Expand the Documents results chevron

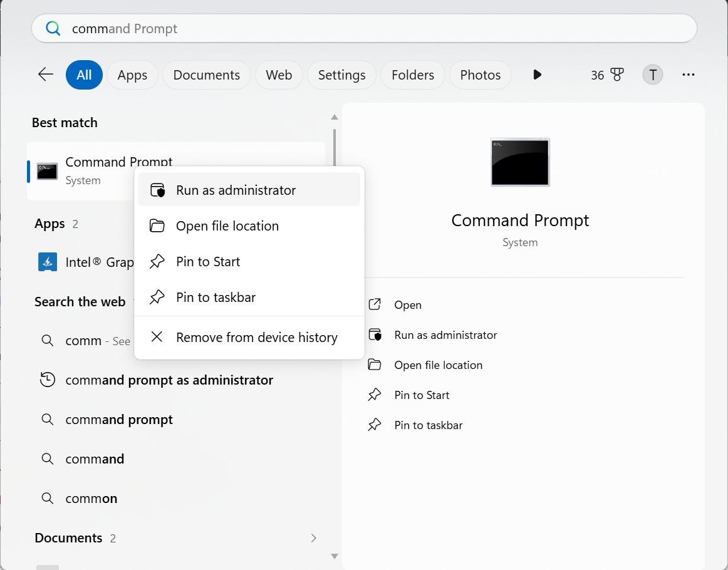[313, 538]
